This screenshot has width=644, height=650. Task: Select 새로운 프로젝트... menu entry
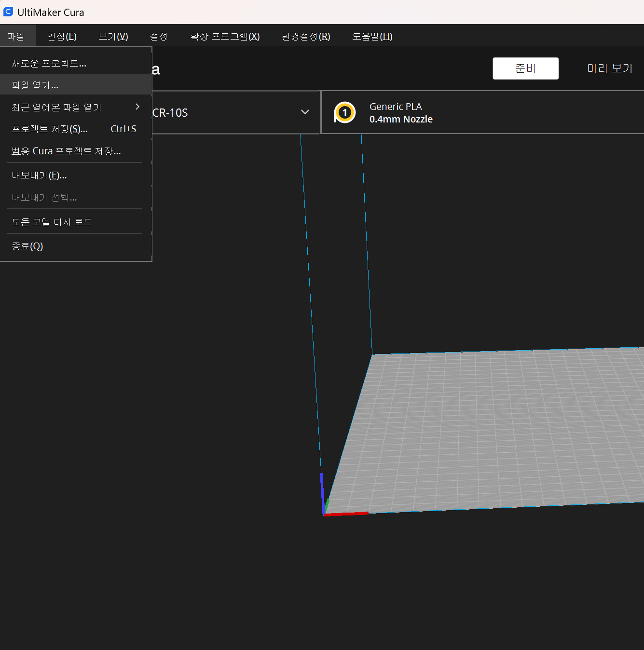click(x=76, y=63)
